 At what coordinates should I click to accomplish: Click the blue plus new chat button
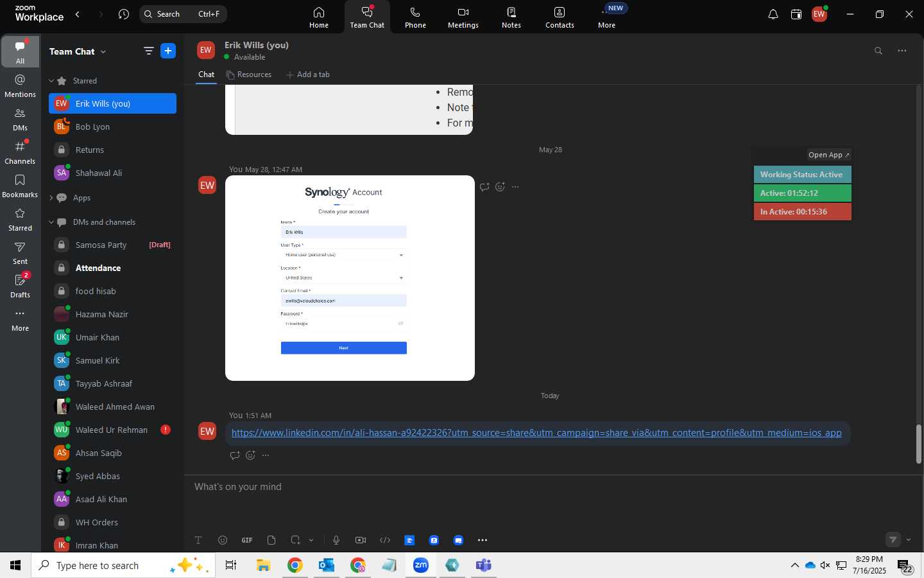168,51
